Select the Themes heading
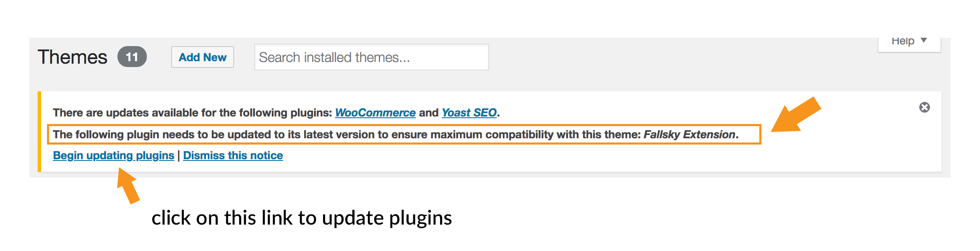Viewport: 980px width, 251px height. pyautogui.click(x=73, y=57)
